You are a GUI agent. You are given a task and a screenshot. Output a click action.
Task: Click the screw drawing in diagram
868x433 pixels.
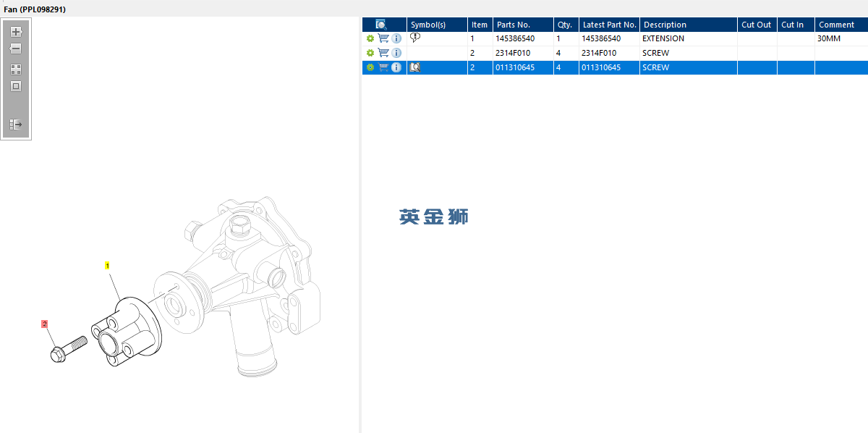[69, 348]
